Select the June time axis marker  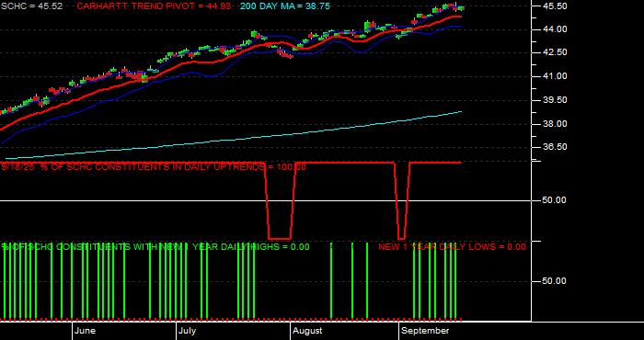click(86, 331)
